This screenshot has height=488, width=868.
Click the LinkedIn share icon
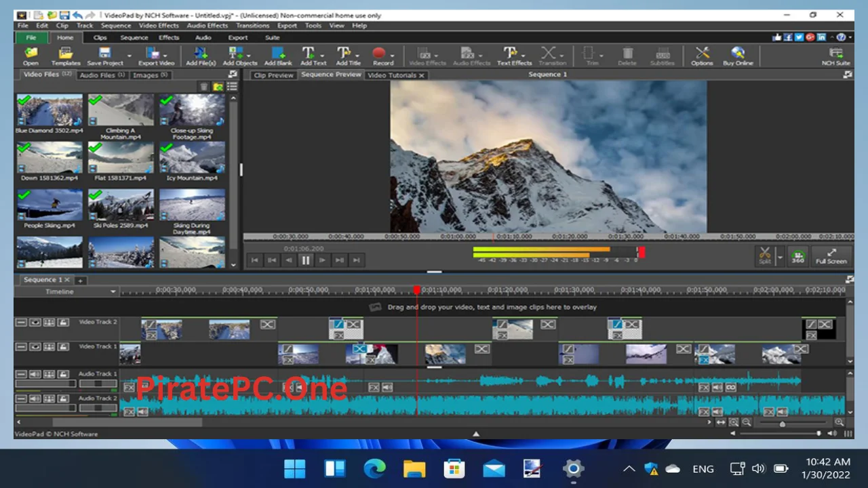coord(821,37)
